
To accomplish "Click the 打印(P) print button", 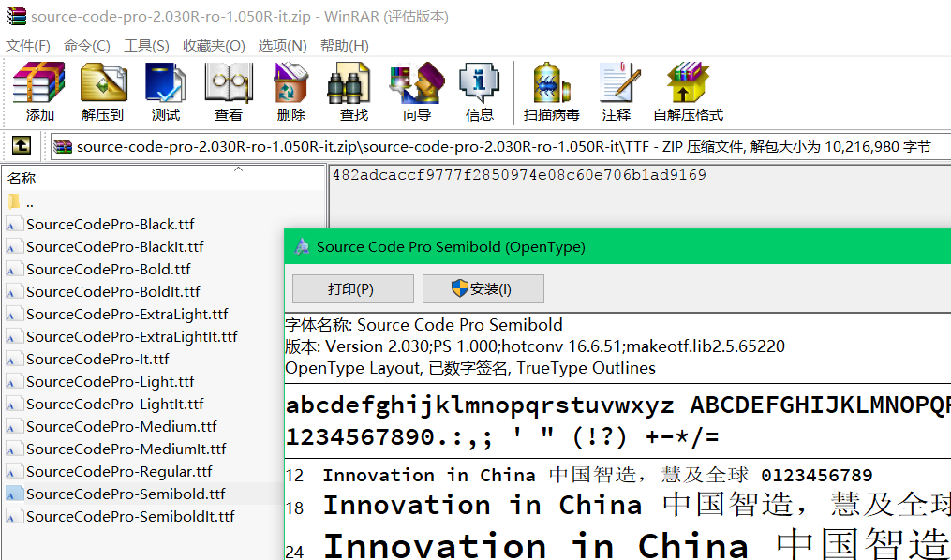I will coord(353,289).
